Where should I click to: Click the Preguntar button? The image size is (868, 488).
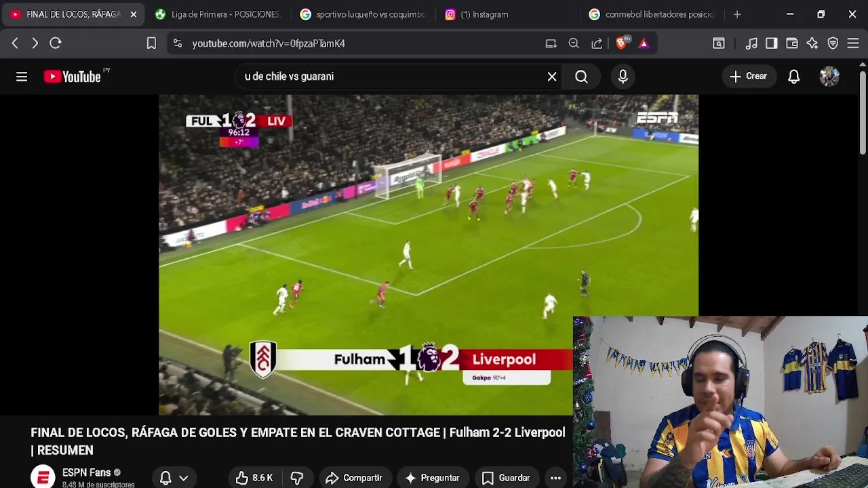coord(432,478)
